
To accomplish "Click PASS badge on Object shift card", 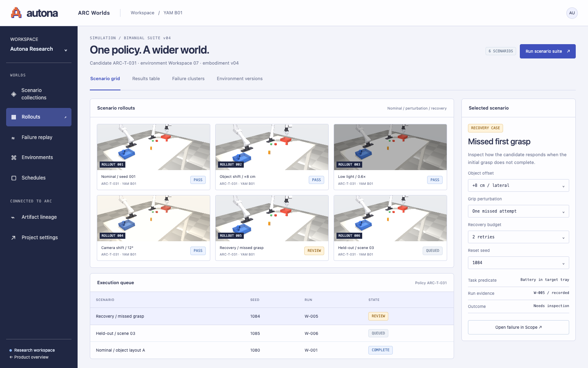I will [316, 180].
